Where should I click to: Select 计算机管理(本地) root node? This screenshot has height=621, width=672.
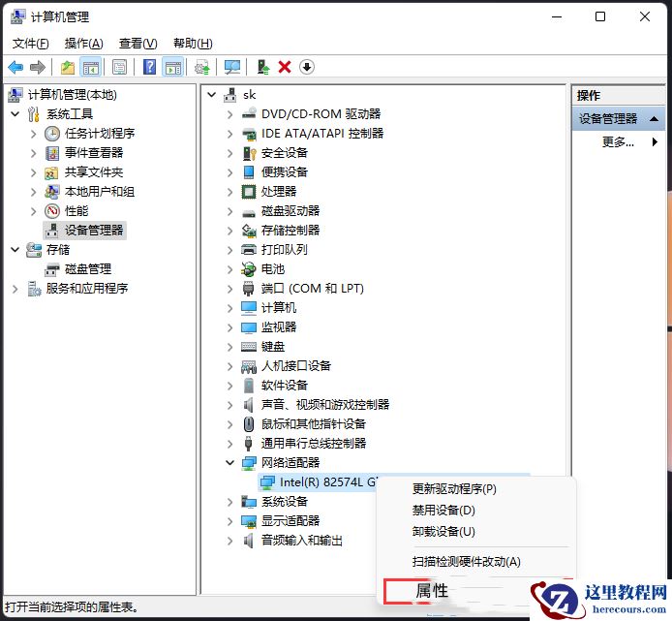coord(73,95)
